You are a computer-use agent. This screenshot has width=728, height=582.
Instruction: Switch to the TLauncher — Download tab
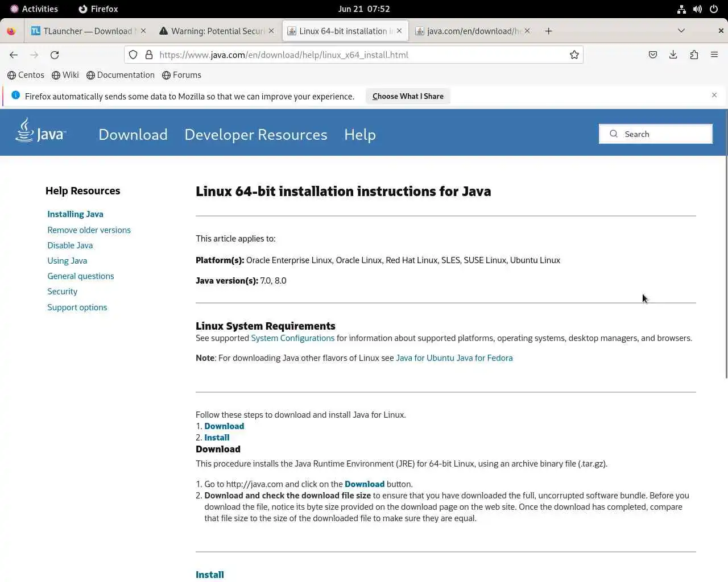tap(88, 31)
